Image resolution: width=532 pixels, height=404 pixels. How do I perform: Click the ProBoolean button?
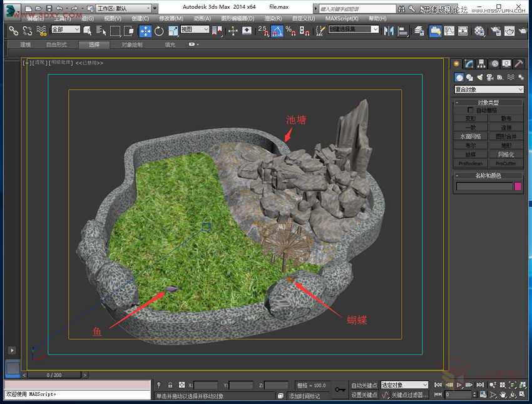coord(471,163)
